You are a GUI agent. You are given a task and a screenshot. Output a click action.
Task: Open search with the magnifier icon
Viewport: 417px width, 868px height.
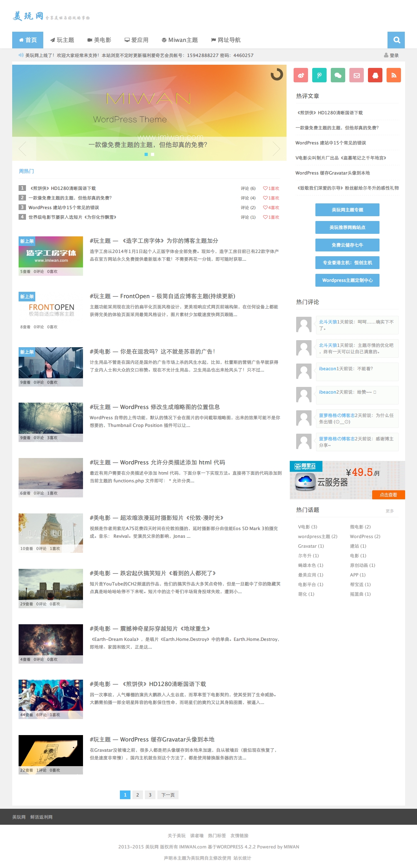pyautogui.click(x=396, y=40)
